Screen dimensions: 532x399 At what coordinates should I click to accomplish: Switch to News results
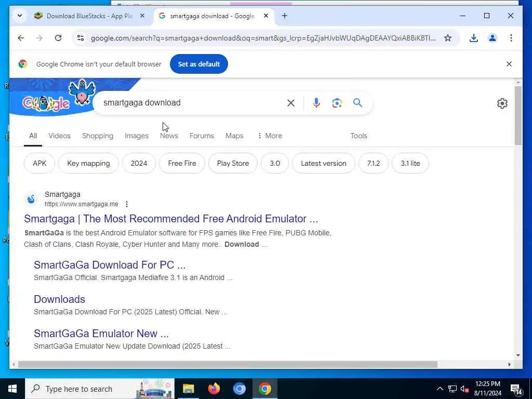click(169, 136)
